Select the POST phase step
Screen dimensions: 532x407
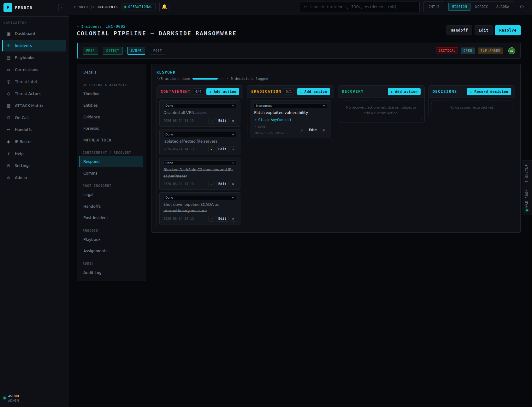click(x=157, y=51)
